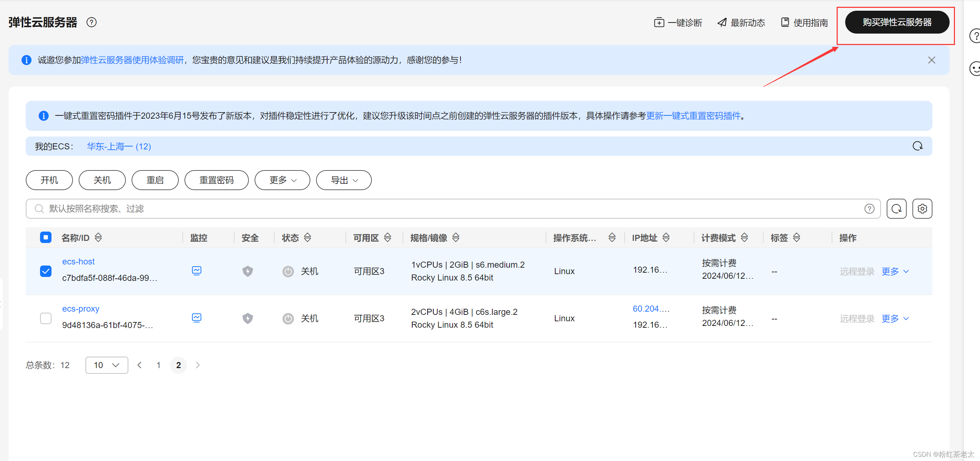Open the 导出 export dropdown
980x461 pixels.
(344, 180)
